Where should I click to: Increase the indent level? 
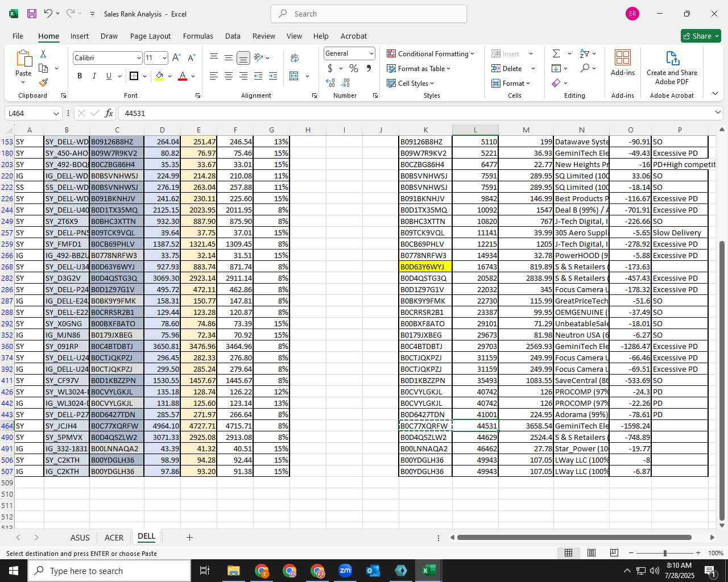273,76
